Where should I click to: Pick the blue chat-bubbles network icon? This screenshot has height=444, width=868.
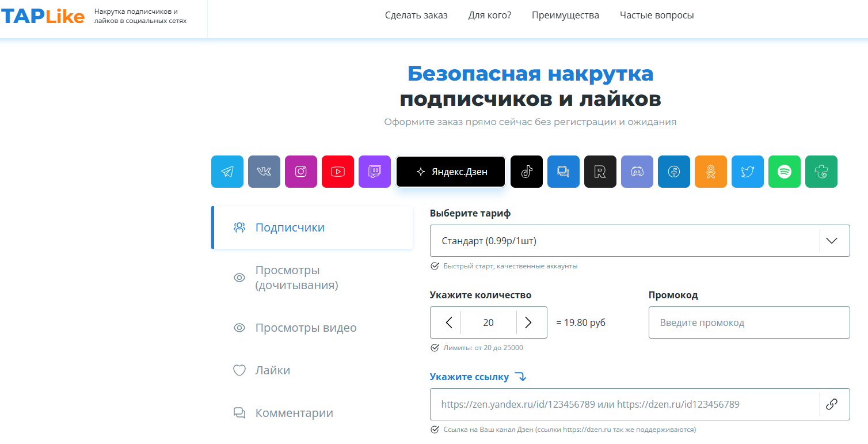tap(564, 172)
